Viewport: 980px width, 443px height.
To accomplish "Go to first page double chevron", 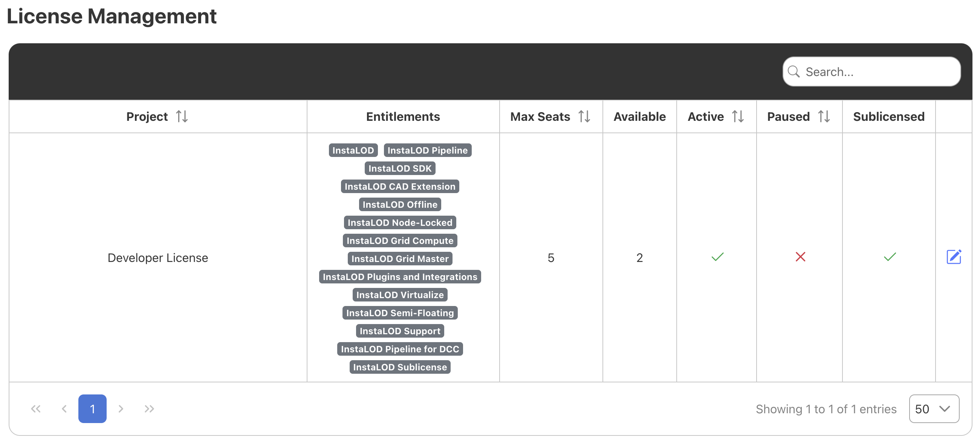I will point(36,409).
